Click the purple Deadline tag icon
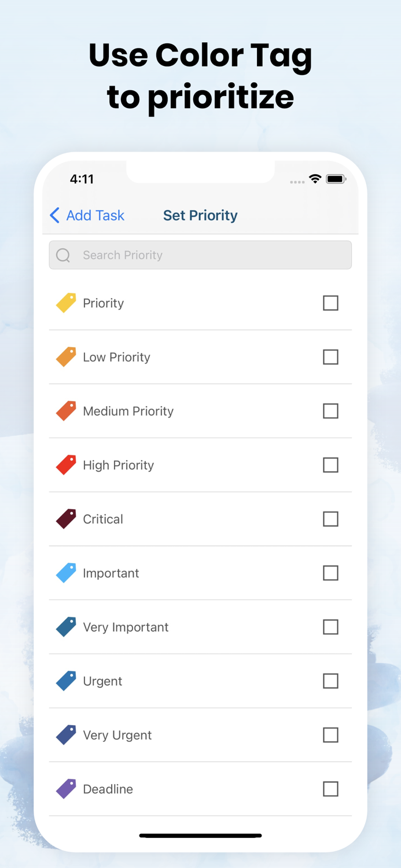The height and width of the screenshot is (868, 401). point(65,789)
